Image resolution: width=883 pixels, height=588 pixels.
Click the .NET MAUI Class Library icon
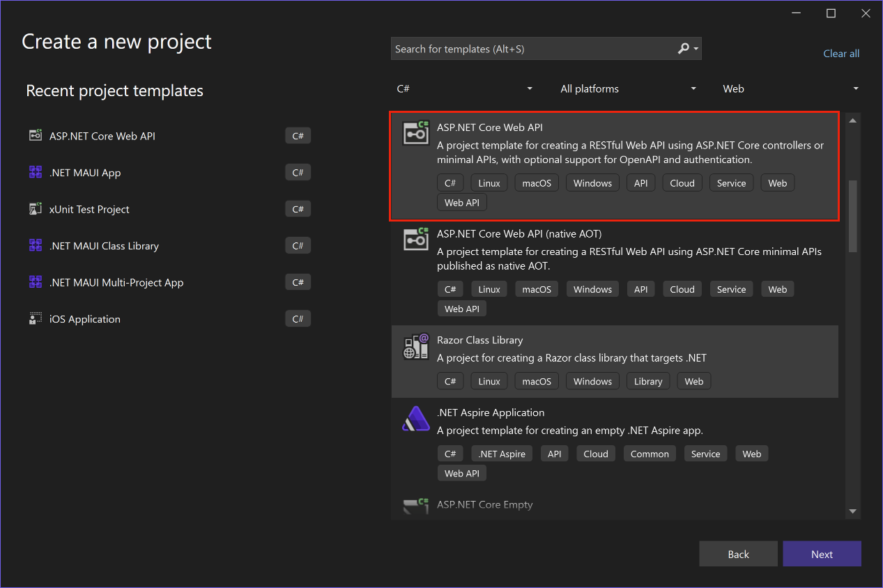(x=36, y=245)
